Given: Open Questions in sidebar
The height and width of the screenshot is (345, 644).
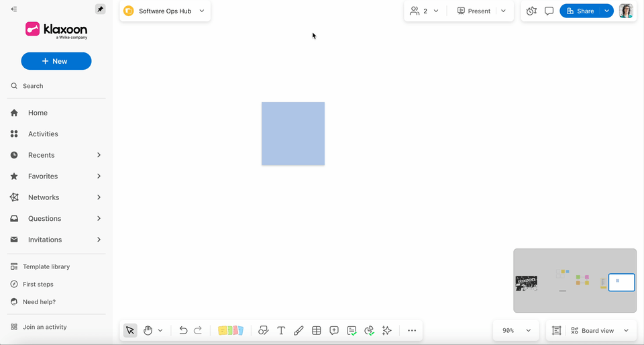Looking at the screenshot, I should 44,219.
